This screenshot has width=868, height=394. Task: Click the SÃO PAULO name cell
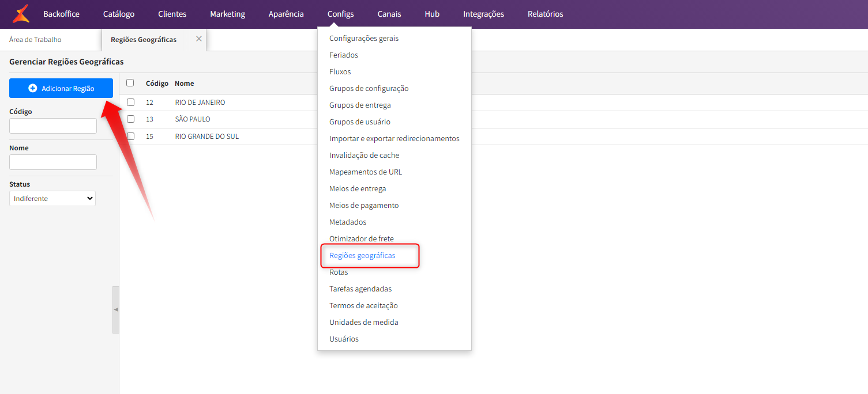(193, 119)
